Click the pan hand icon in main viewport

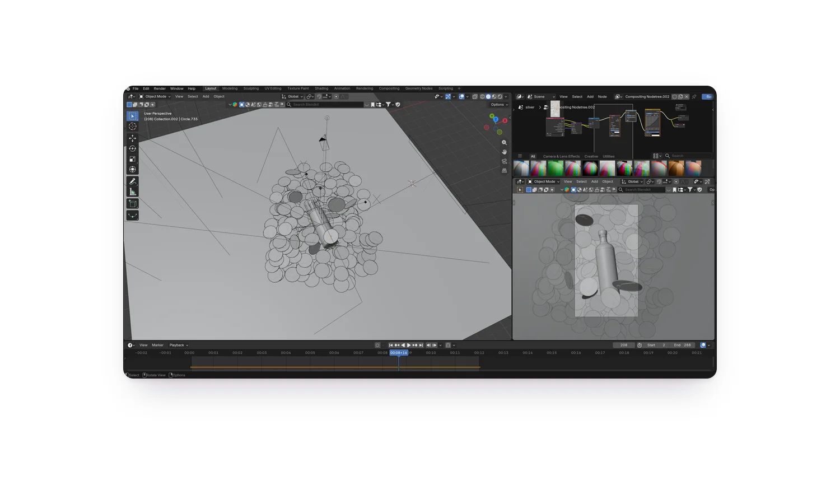(x=504, y=152)
